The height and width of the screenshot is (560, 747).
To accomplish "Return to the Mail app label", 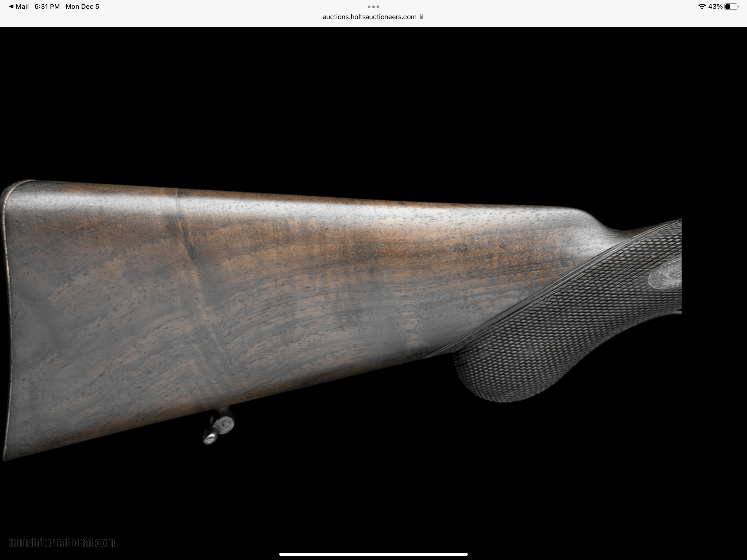I will pos(22,6).
